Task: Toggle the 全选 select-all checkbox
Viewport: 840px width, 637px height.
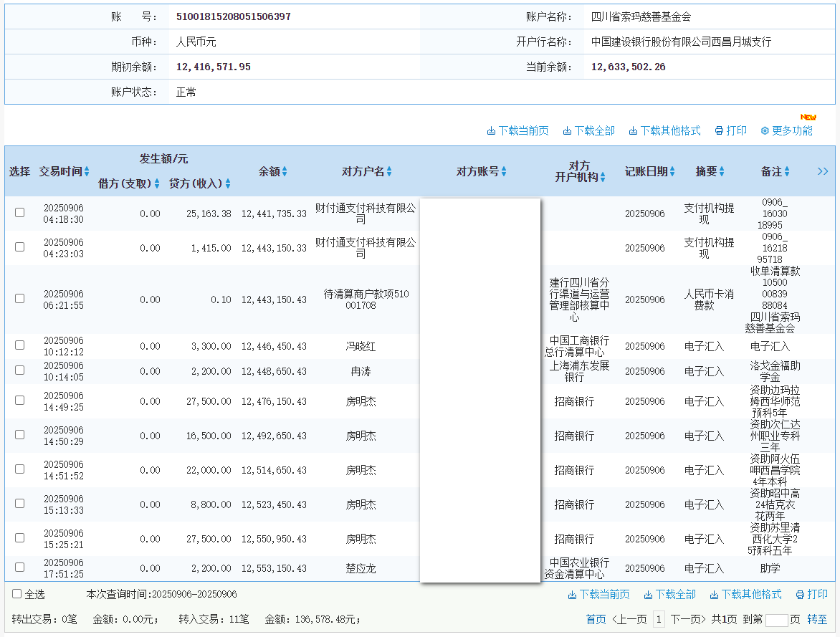Action: tap(17, 594)
